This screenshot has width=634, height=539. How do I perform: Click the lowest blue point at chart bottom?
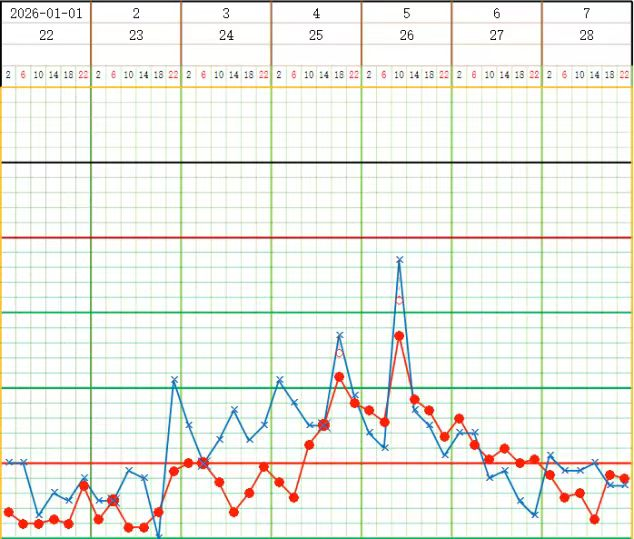158,537
